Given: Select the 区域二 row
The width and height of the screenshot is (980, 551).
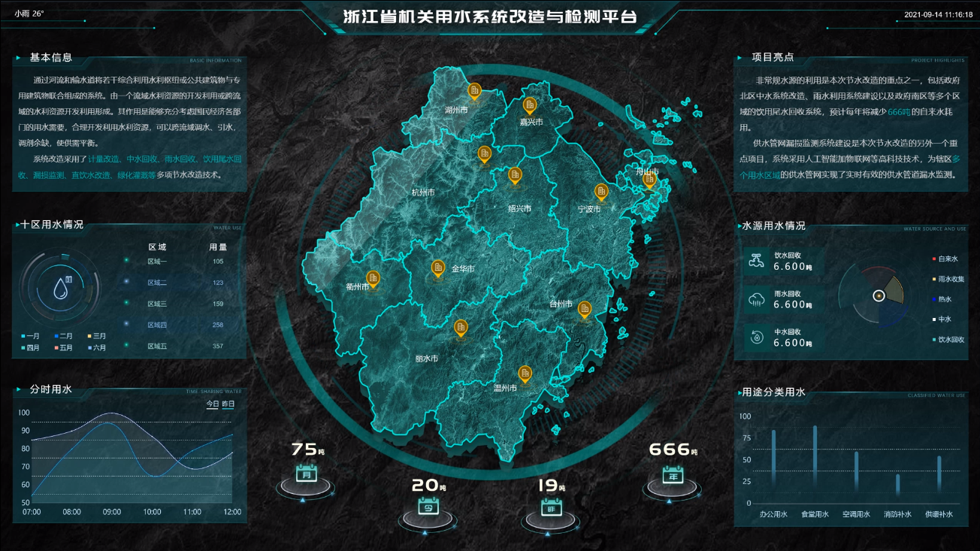Looking at the screenshot, I should point(180,283).
